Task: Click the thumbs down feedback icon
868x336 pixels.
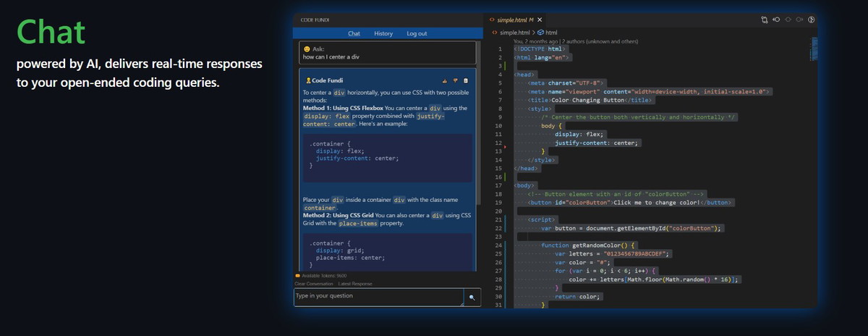Action: tap(455, 80)
